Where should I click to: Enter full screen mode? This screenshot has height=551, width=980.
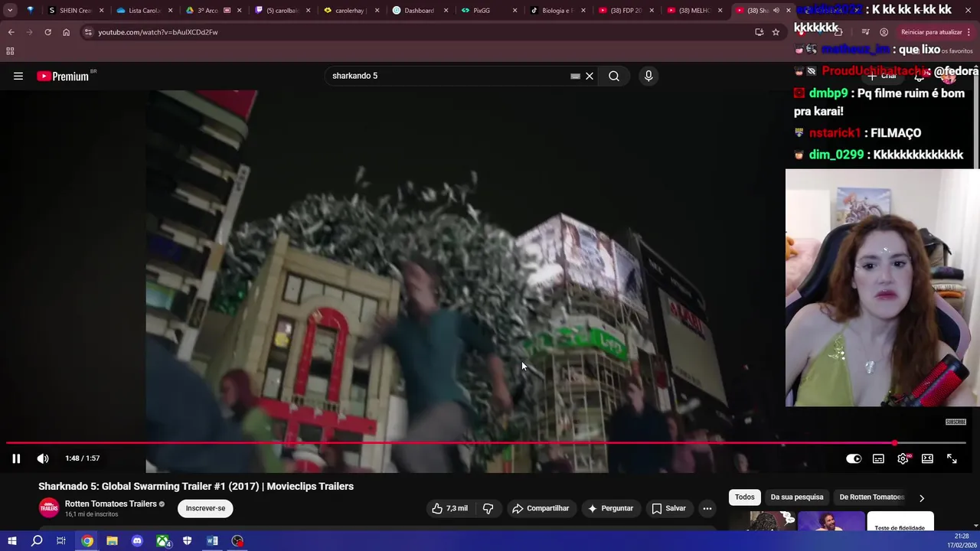[x=952, y=458]
